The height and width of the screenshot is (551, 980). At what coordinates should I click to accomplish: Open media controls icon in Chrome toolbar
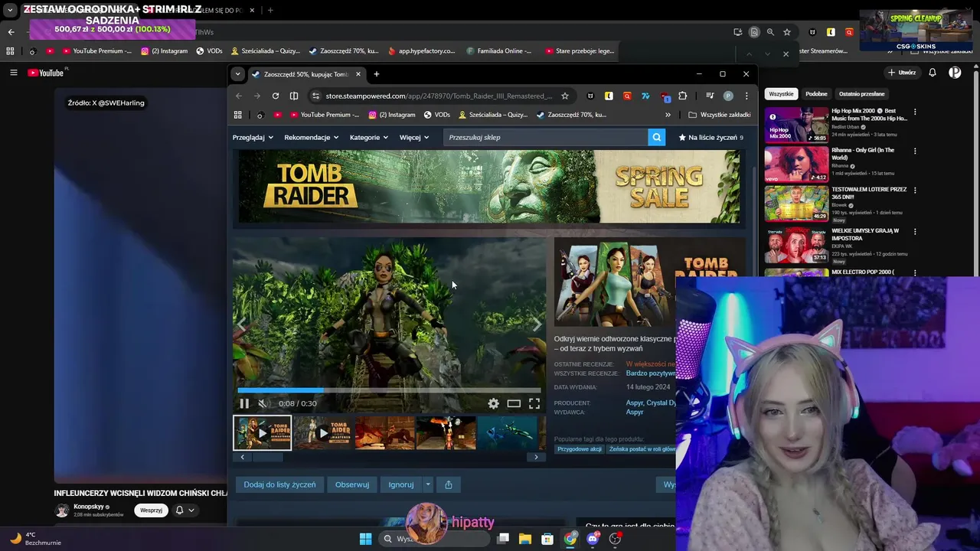(710, 96)
